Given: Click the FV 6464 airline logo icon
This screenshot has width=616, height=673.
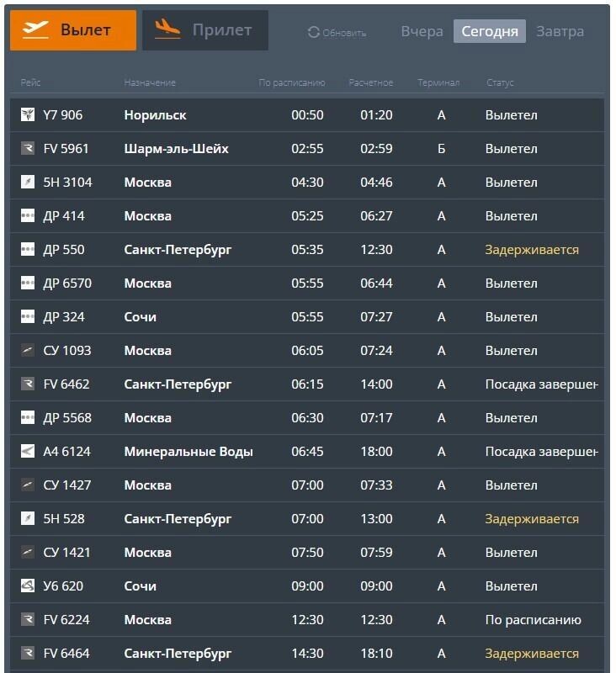Looking at the screenshot, I should [x=28, y=654].
